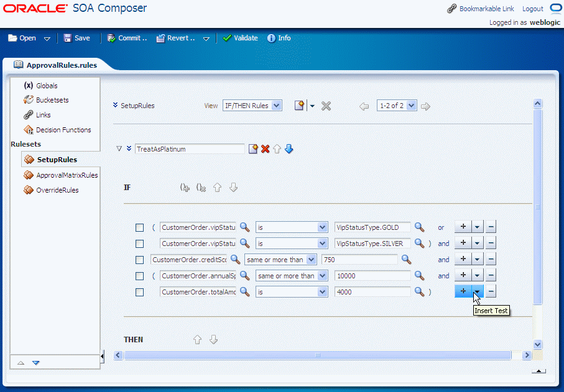Check the annualSpending 10000 condition checkbox
564x392 pixels.
tap(139, 276)
